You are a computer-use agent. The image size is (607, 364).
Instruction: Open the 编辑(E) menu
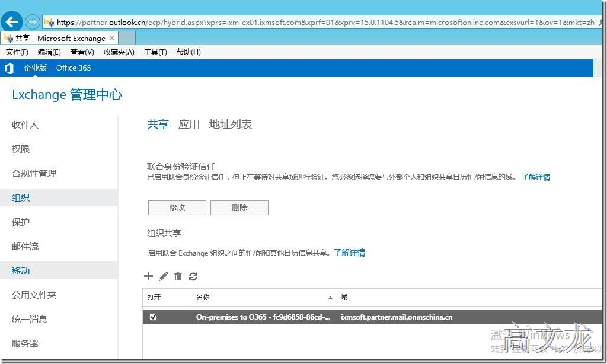click(49, 52)
